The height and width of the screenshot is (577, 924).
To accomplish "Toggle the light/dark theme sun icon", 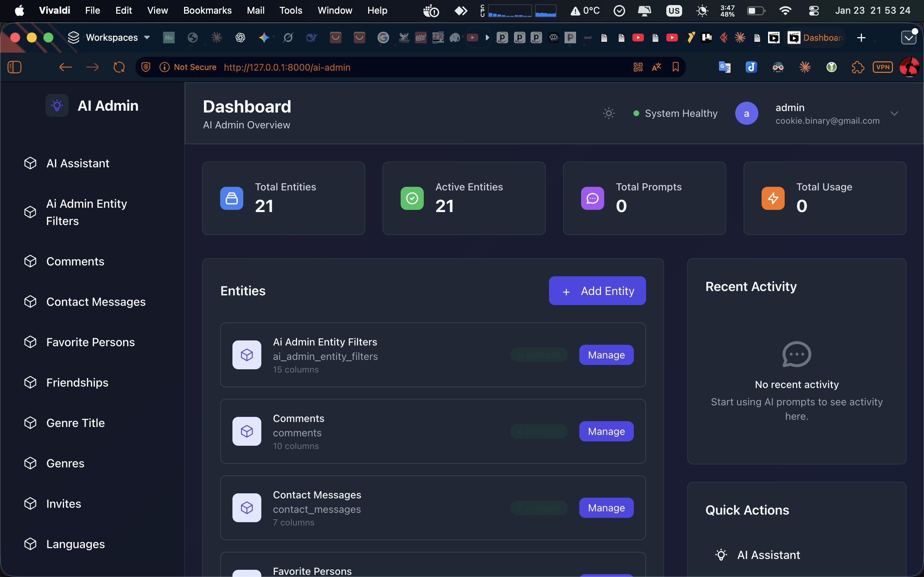I will tap(609, 113).
